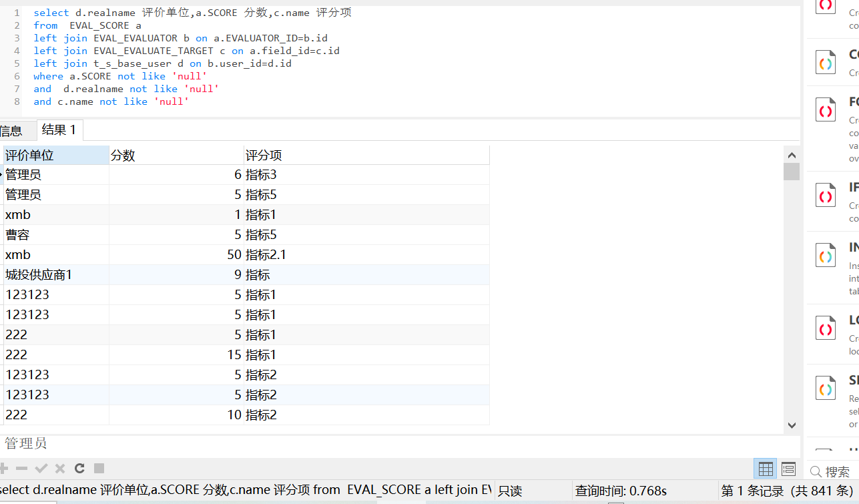Viewport: 859px width, 504px height.
Task: Select the 管理员 cell in the 指标3 row
Action: point(56,175)
